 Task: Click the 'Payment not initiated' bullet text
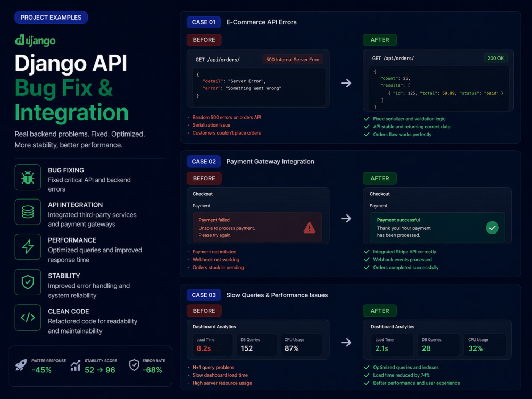tap(214, 252)
